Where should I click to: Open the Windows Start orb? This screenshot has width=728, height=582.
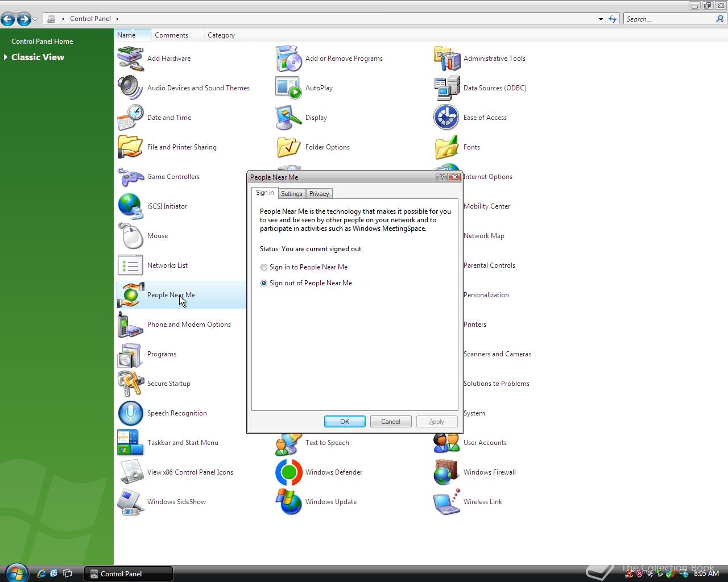tap(16, 573)
